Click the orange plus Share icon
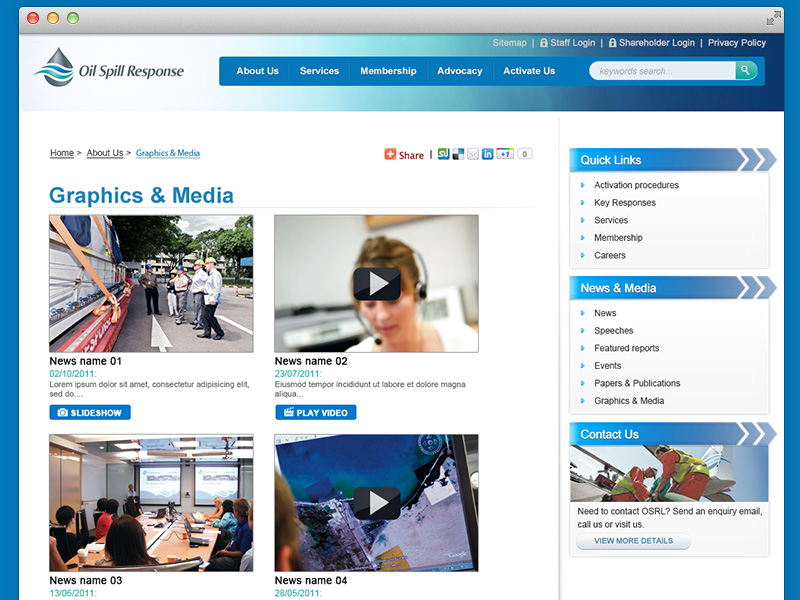This screenshot has width=800, height=600. coord(390,154)
